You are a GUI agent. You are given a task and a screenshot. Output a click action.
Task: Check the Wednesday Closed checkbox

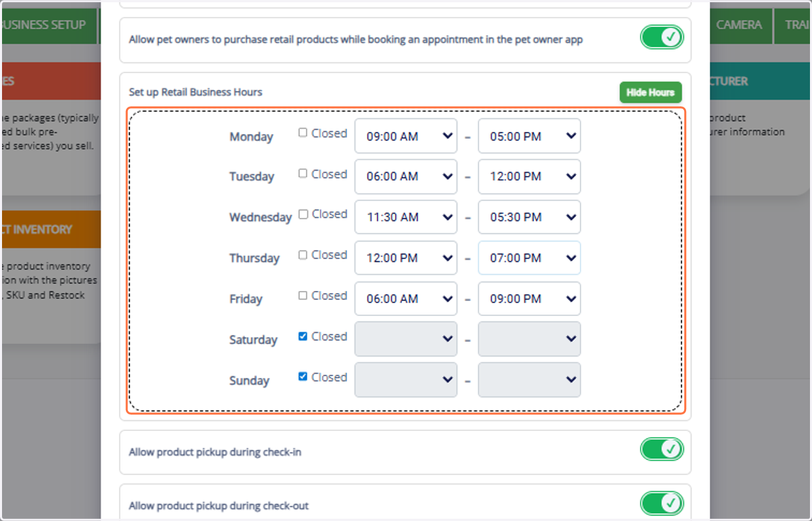(x=303, y=214)
